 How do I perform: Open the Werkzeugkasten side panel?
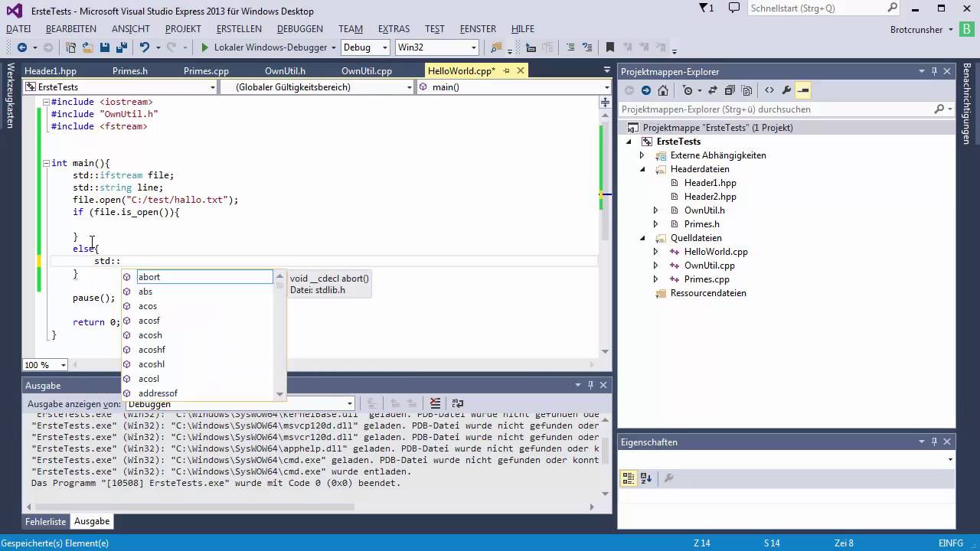point(11,96)
